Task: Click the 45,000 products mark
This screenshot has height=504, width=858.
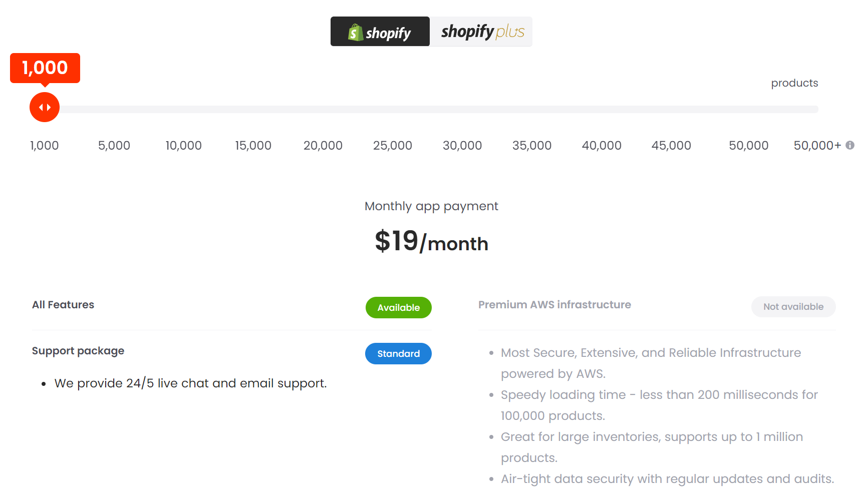Action: [x=671, y=146]
